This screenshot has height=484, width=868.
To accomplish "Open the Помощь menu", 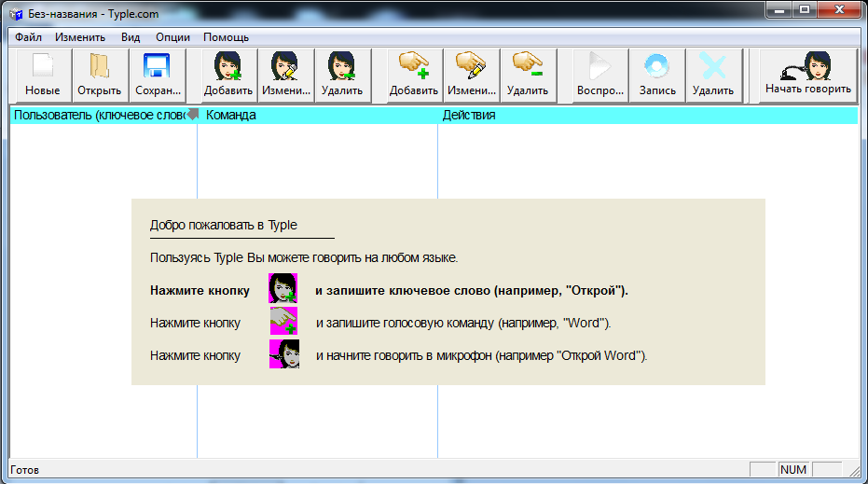I will (x=226, y=37).
